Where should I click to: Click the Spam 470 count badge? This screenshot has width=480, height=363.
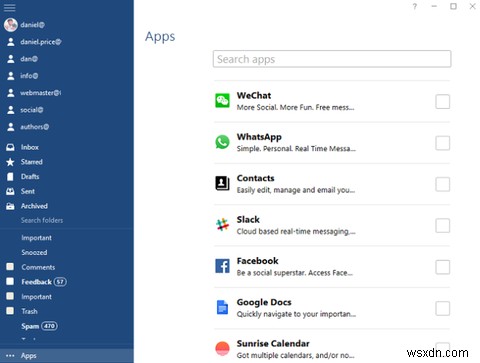pyautogui.click(x=49, y=326)
